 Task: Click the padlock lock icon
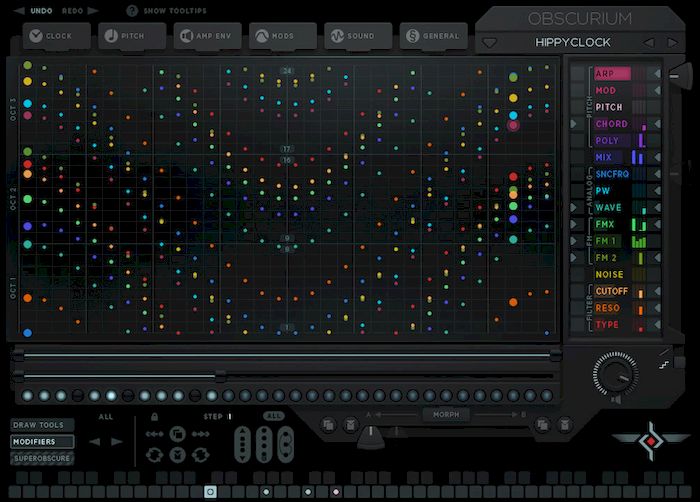[154, 417]
